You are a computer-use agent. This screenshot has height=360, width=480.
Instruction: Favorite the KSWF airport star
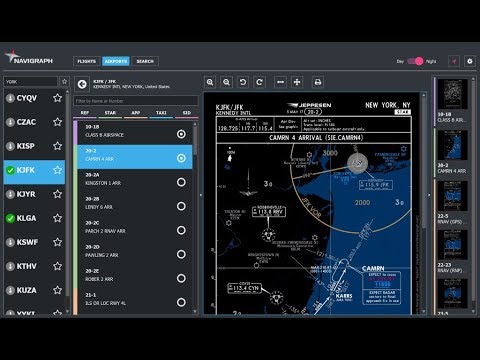[57, 242]
